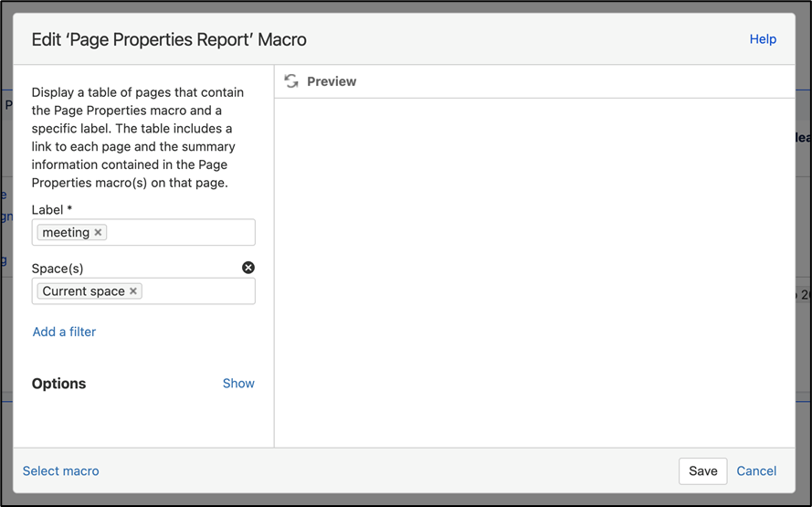Refresh the macro preview
Screen dimensions: 812x507
(291, 81)
